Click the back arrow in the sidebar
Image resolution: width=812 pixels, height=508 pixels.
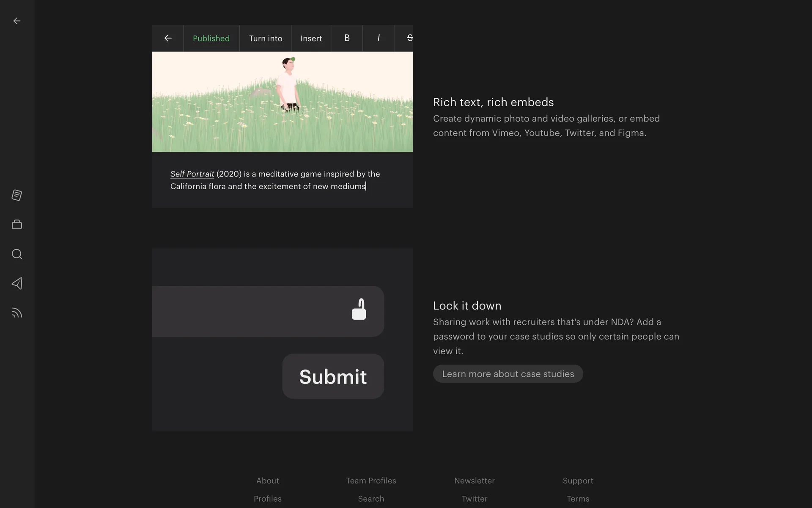click(x=17, y=21)
